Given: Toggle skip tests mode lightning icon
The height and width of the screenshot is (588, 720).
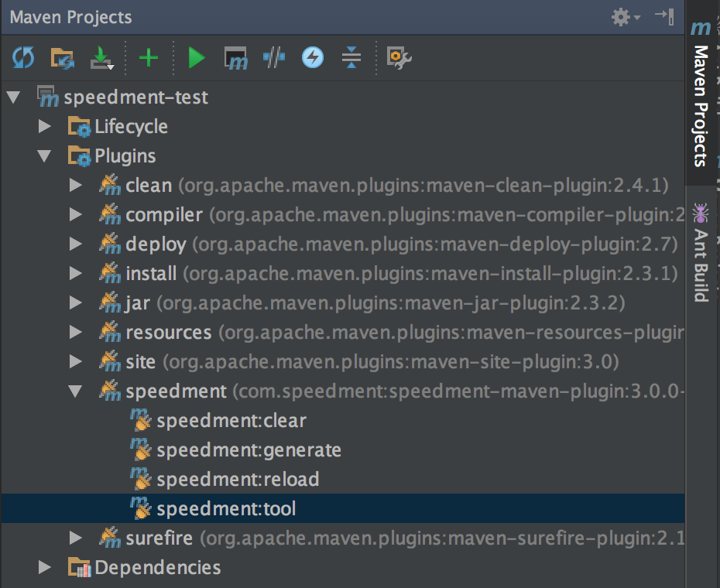Looking at the screenshot, I should coord(313,57).
